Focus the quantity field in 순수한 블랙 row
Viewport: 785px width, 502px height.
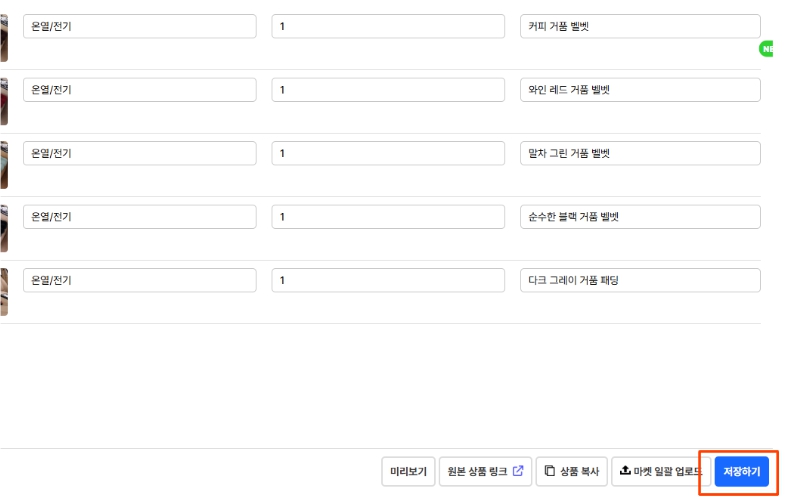(388, 217)
